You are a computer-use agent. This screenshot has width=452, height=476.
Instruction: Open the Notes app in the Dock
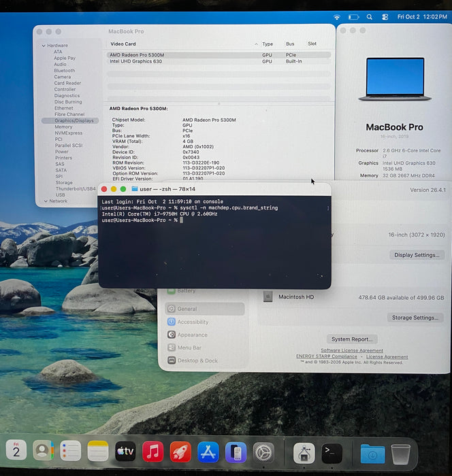click(x=98, y=451)
